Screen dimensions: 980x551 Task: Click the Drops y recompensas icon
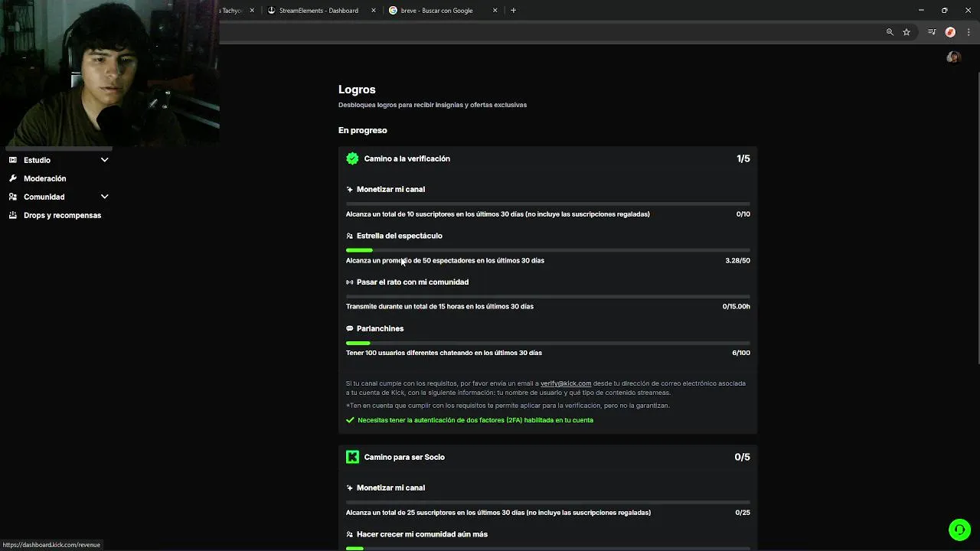13,215
